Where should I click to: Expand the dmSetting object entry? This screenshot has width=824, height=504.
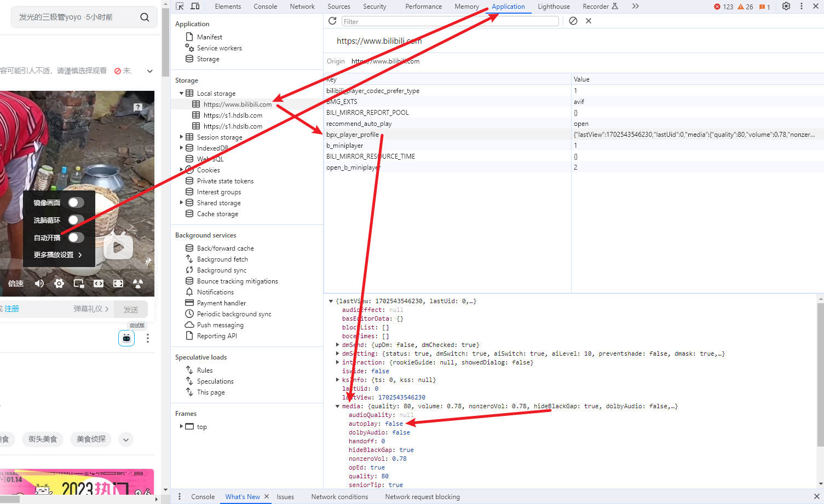coord(337,354)
